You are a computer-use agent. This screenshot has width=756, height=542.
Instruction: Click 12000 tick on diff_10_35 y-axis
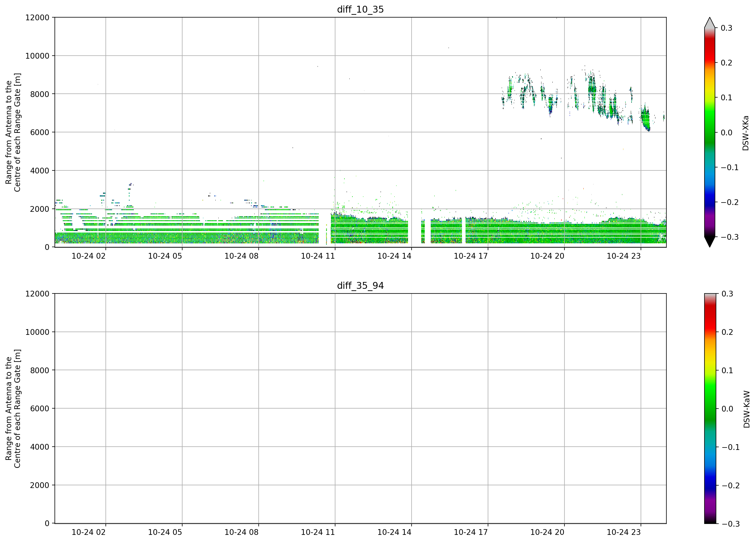coord(37,18)
